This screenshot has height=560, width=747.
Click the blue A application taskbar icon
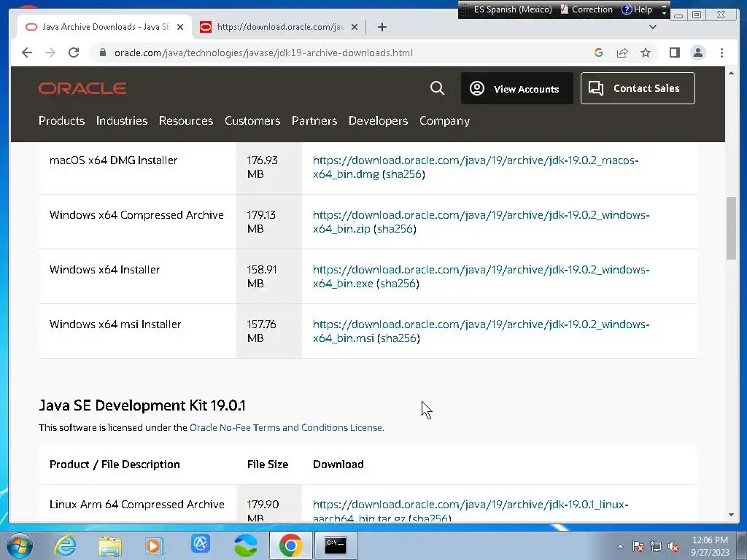tap(200, 544)
